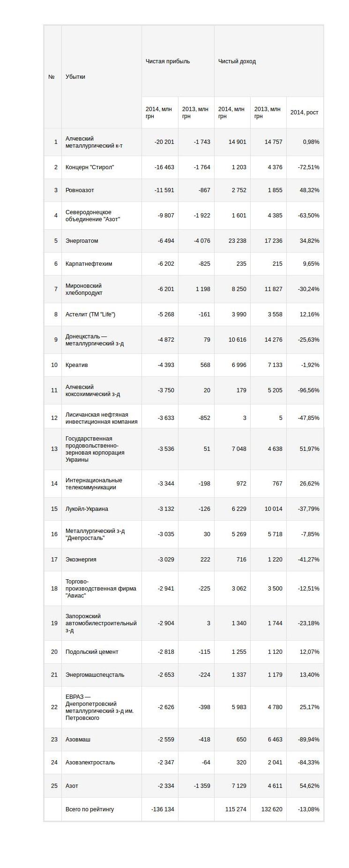Select the Астелит (ТМ "Life") cell

[90, 314]
